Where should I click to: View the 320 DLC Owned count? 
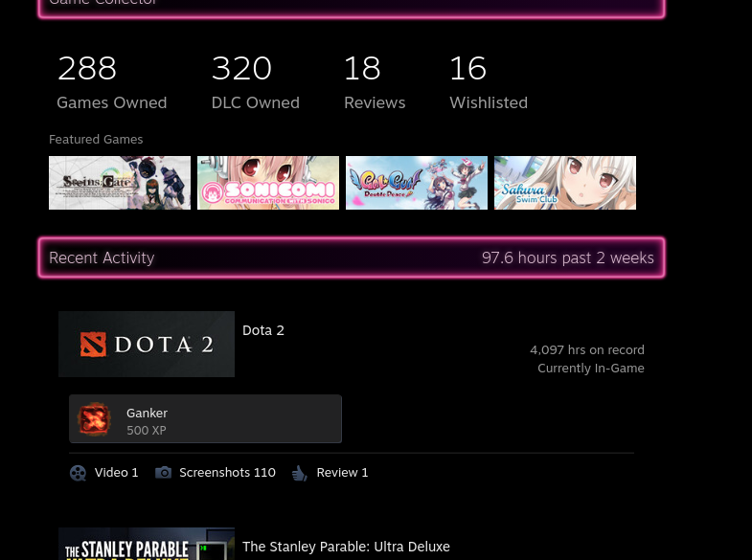(x=256, y=81)
